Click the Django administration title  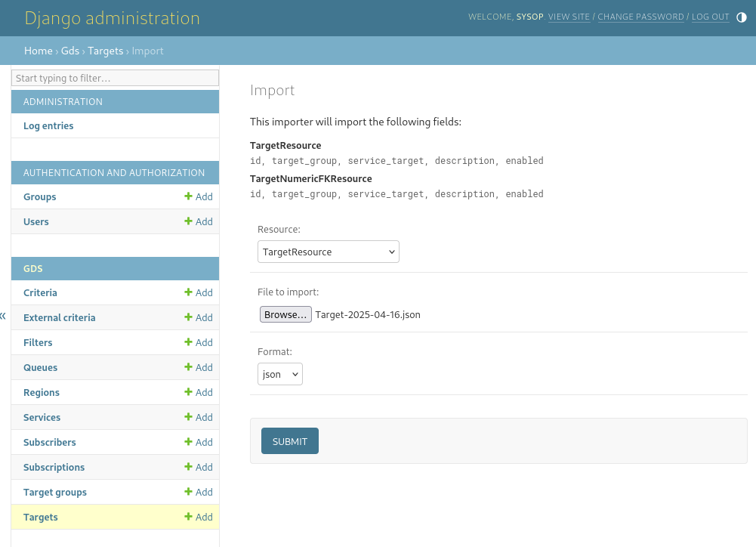(x=113, y=18)
